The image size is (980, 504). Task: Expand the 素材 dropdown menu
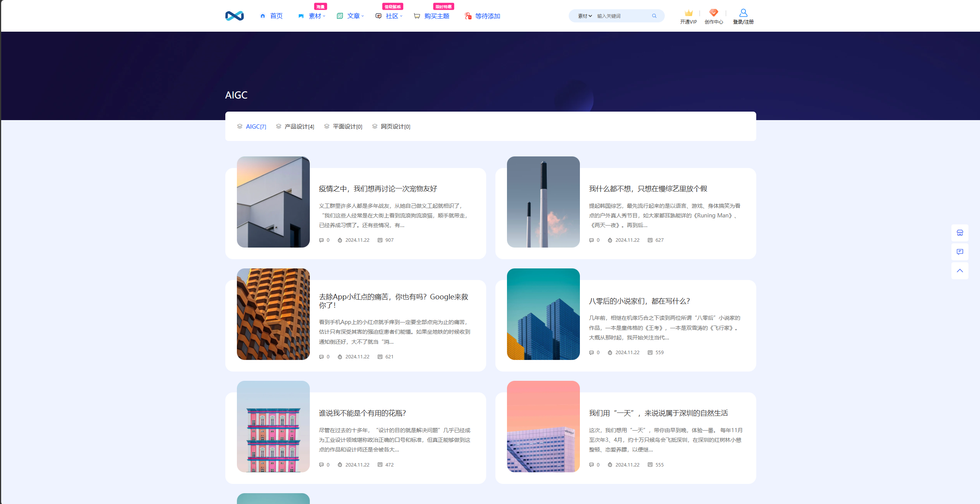pyautogui.click(x=312, y=16)
